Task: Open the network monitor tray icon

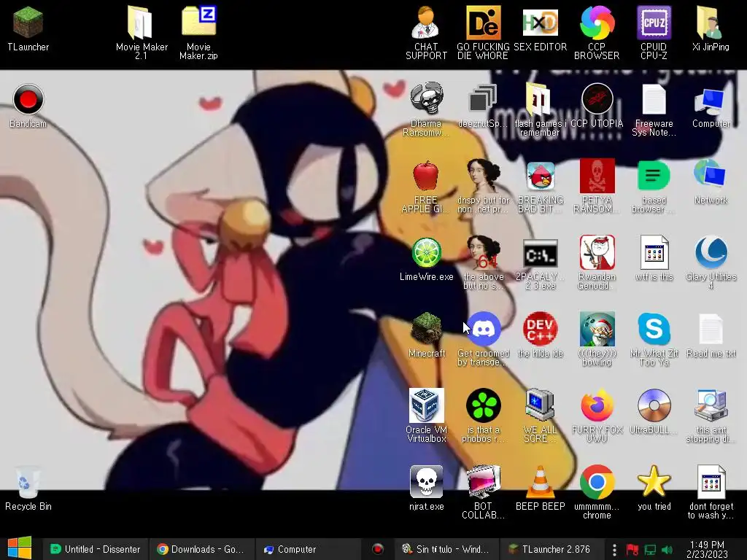Action: point(650,550)
